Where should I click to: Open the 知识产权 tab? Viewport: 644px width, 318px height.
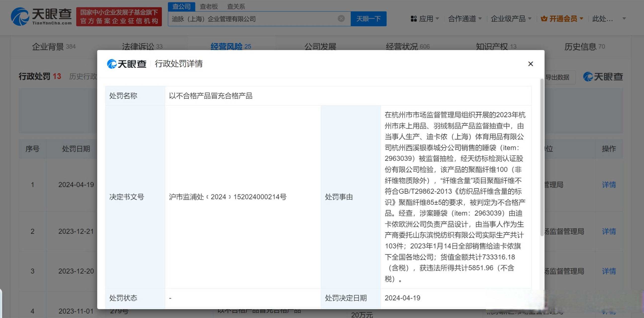pos(496,46)
